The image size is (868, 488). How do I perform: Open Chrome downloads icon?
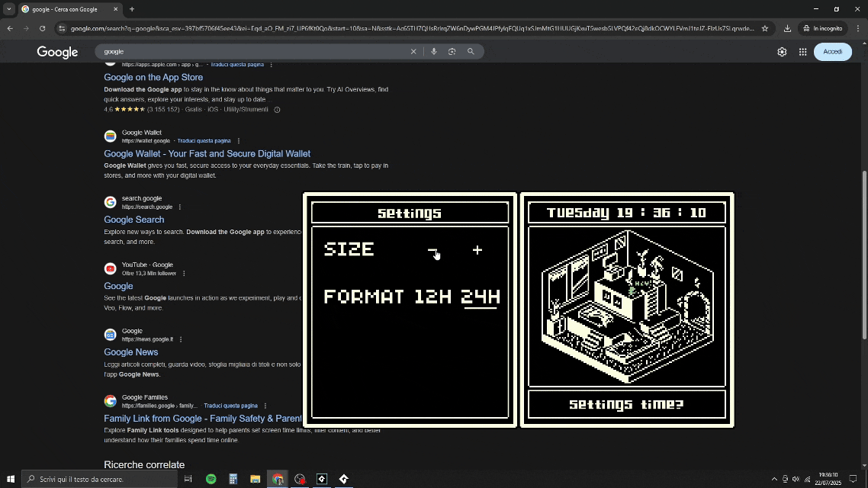787,28
